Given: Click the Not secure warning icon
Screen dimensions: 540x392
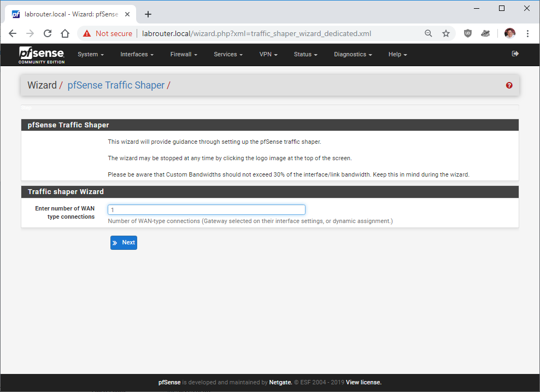Looking at the screenshot, I should click(87, 33).
